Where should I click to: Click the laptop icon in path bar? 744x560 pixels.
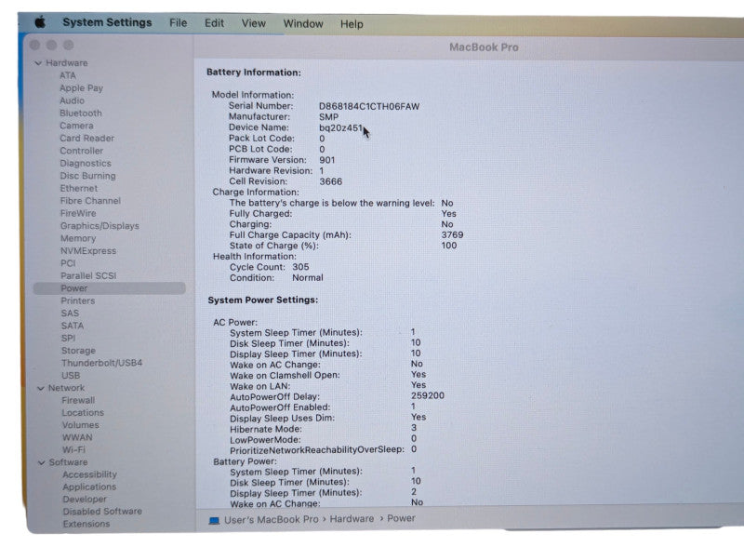214,521
